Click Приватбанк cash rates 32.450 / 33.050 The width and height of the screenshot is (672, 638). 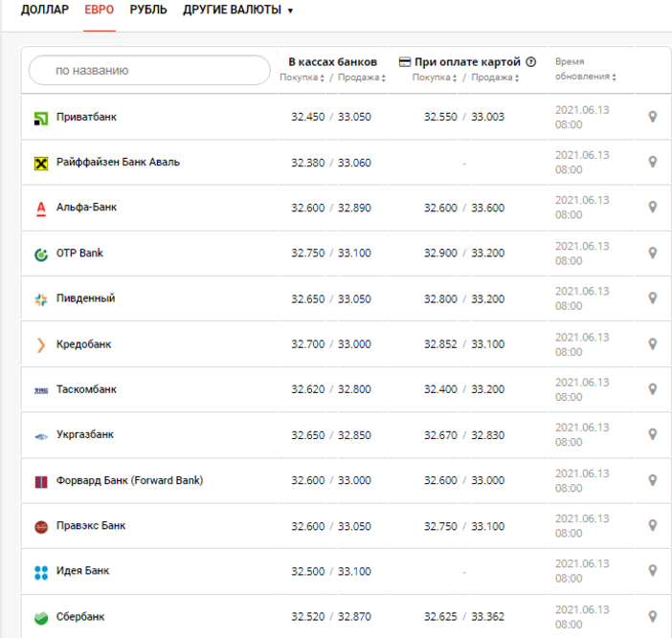(x=331, y=117)
